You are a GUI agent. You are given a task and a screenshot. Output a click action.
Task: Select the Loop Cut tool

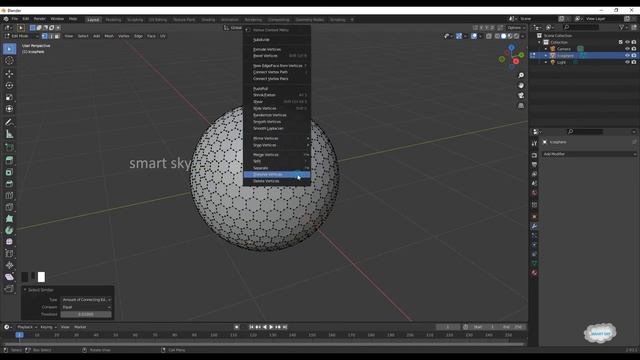coord(9,196)
